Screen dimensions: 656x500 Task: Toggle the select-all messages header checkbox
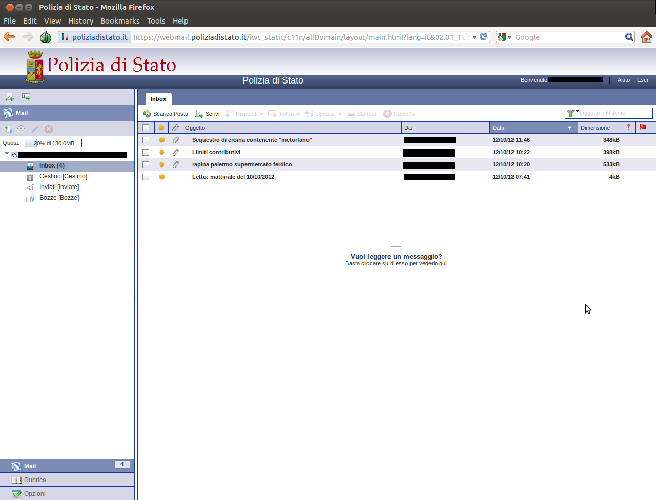coord(146,128)
